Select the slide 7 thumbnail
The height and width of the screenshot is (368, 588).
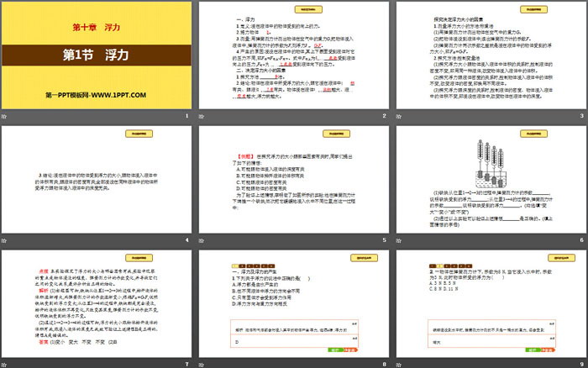[x=97, y=303]
